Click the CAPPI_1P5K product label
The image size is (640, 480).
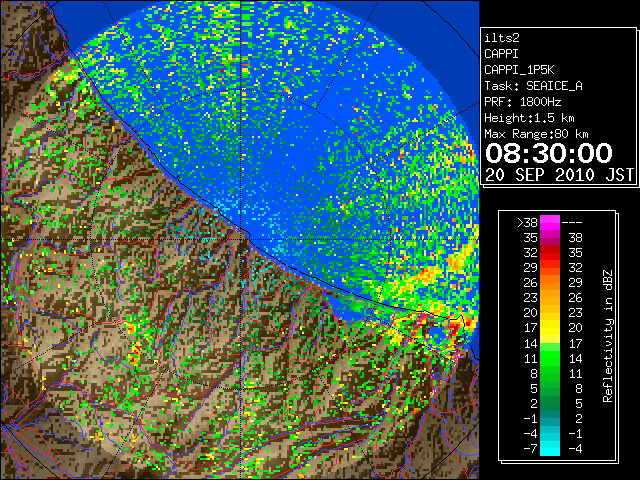pyautogui.click(x=519, y=70)
